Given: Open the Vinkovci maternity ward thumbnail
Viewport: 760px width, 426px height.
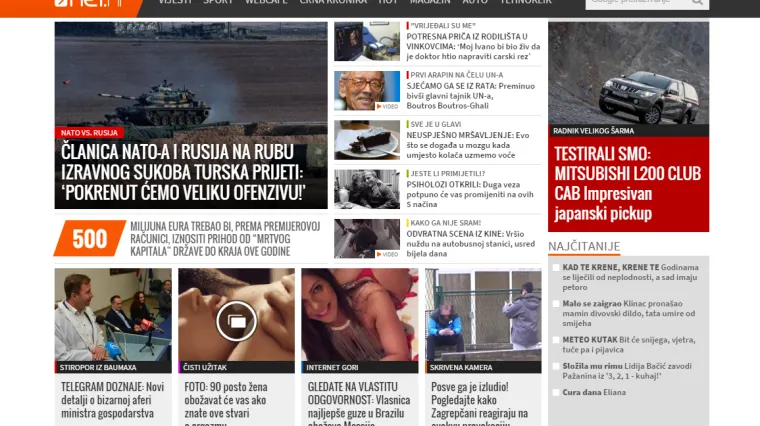Looking at the screenshot, I should tap(367, 41).
